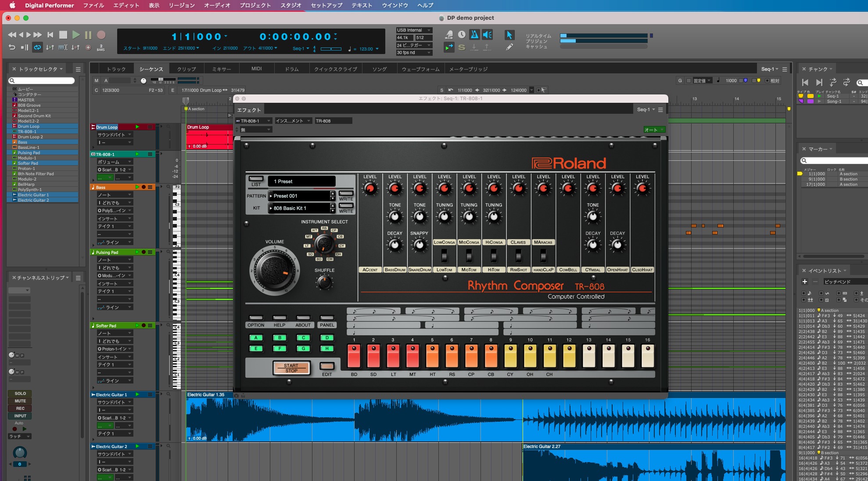Screen dimensions: 868x481
Task: Click the OPTION button on the TR-808
Action: click(x=256, y=318)
